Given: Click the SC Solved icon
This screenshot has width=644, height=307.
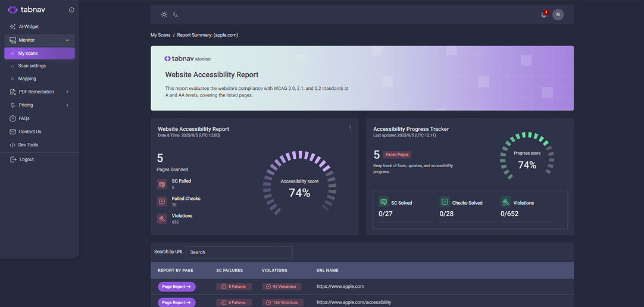Looking at the screenshot, I should click(384, 202).
